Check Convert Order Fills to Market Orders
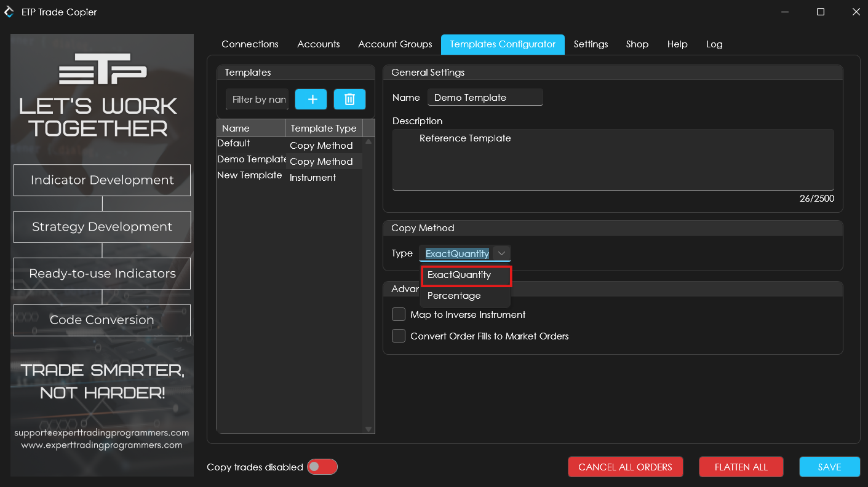868x487 pixels. pos(399,336)
